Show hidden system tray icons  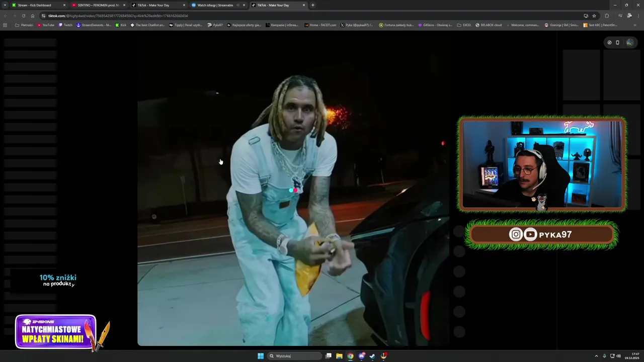(596, 356)
